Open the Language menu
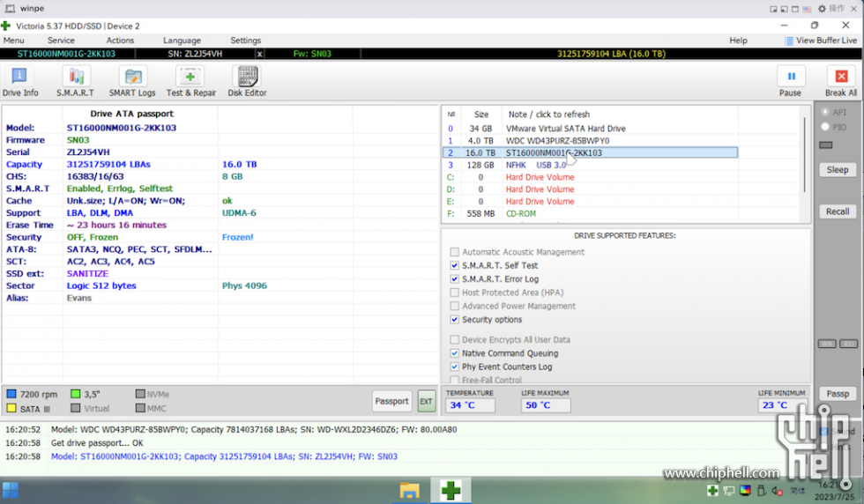The image size is (864, 504). (x=182, y=41)
